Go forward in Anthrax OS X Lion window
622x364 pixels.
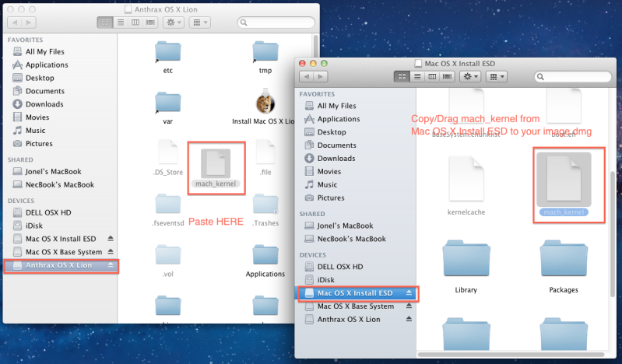tap(29, 23)
